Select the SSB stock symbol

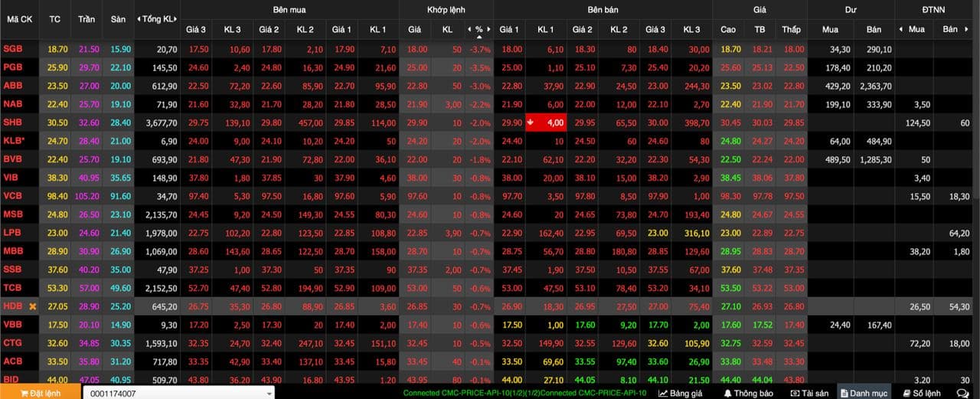tap(13, 270)
